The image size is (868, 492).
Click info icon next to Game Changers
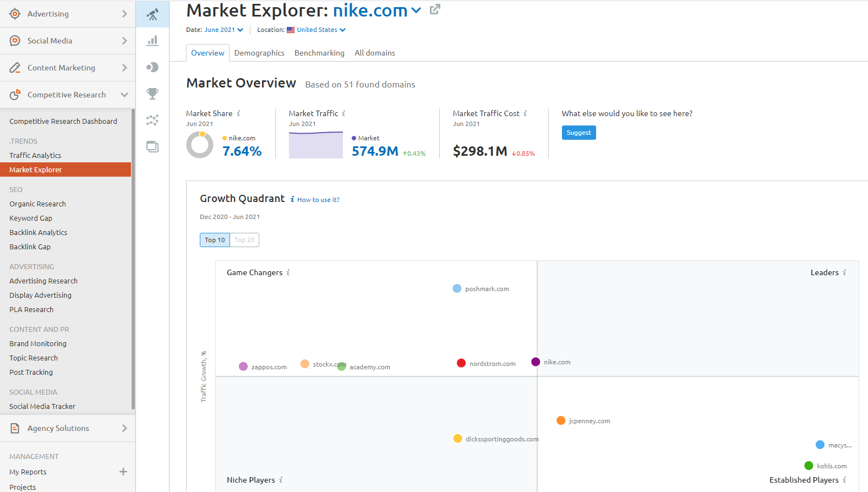coord(288,272)
